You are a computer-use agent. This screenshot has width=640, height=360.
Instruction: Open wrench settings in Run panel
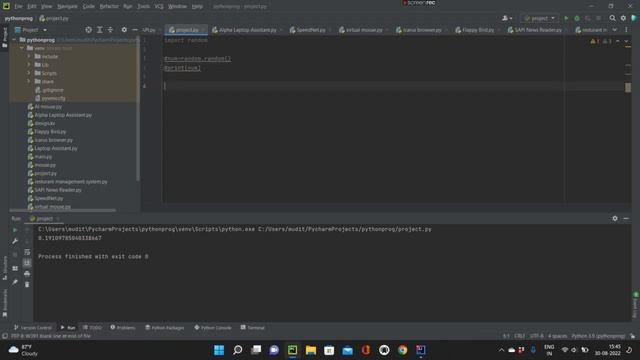click(x=15, y=241)
